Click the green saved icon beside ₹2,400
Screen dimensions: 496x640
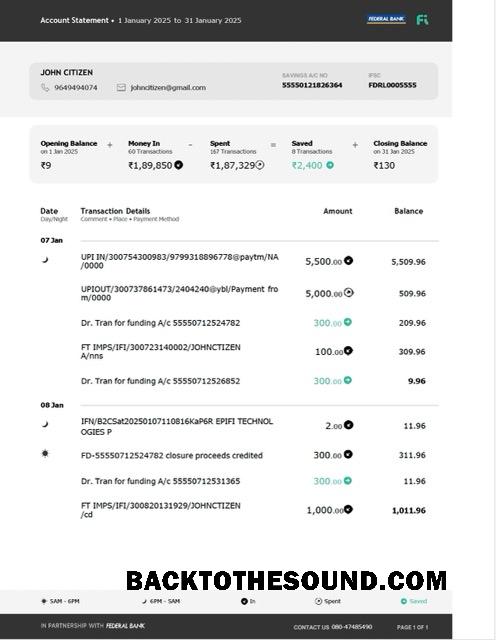click(330, 165)
